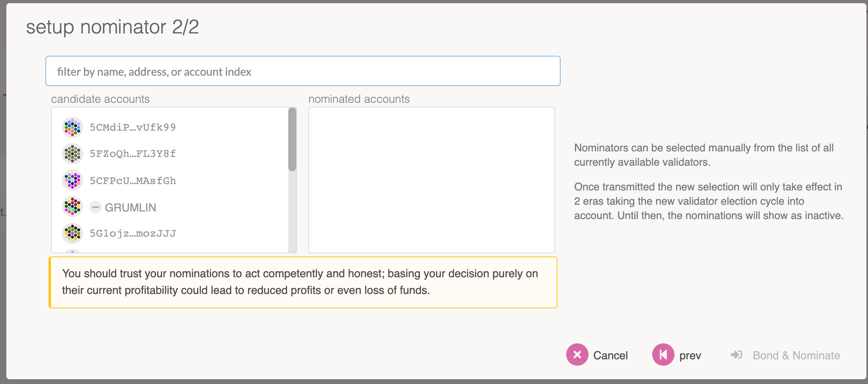Click the identicon next to 5FZoQh…FL3Y8f
The image size is (868, 384).
click(x=72, y=154)
